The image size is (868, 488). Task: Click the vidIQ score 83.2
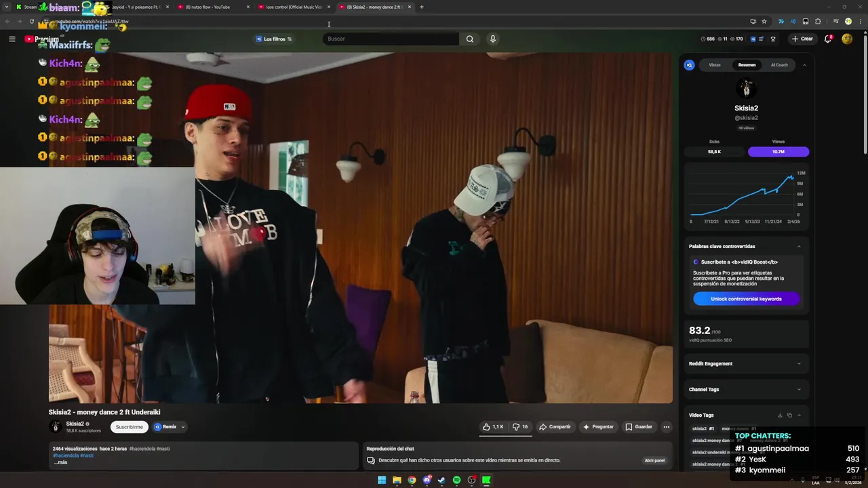[x=699, y=331]
